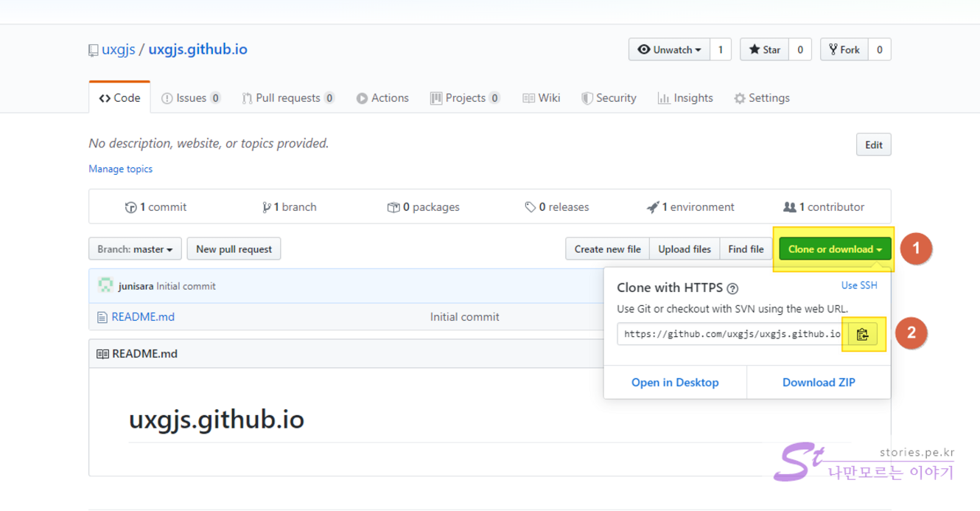Viewport: 980px width, 511px height.
Task: Open the Unwatch dropdown
Action: [669, 49]
